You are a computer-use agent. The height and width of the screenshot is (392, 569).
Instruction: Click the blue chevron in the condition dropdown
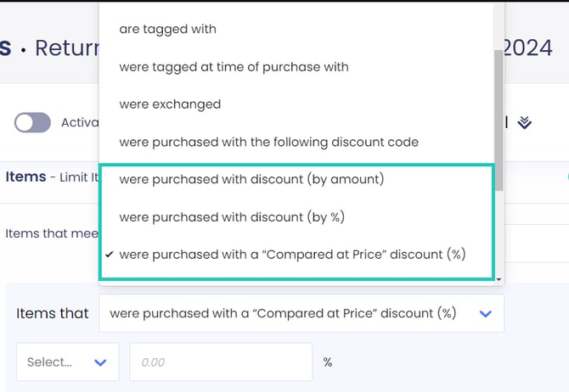tap(486, 313)
